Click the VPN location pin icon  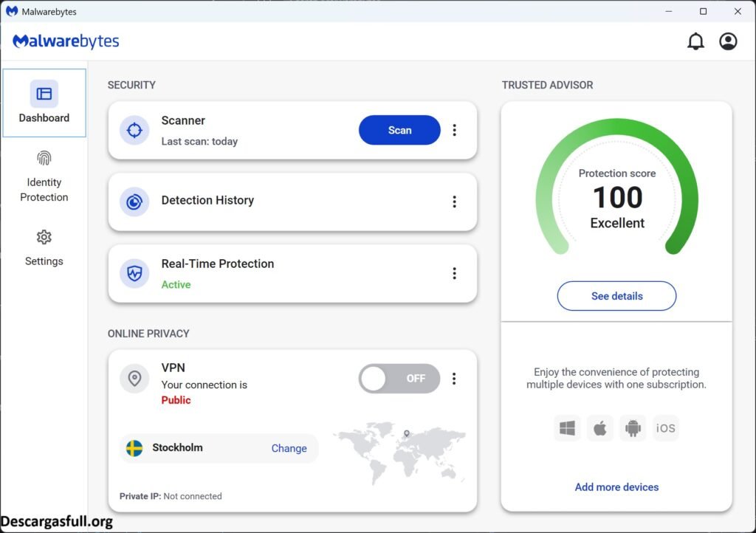(134, 379)
